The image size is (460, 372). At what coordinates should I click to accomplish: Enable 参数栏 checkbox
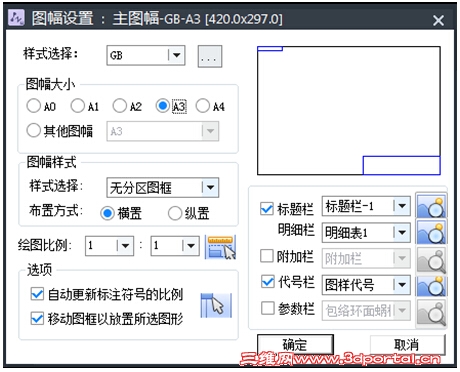click(267, 308)
